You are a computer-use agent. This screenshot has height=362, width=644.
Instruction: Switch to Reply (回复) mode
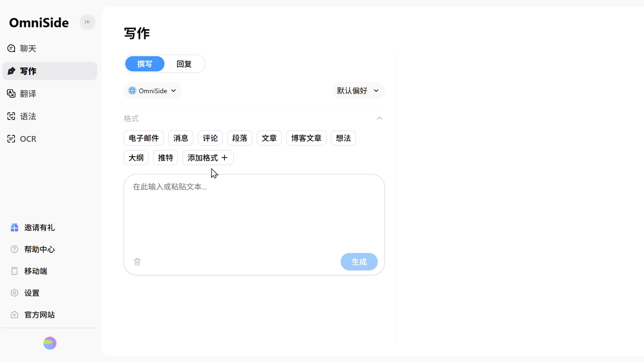click(x=184, y=64)
